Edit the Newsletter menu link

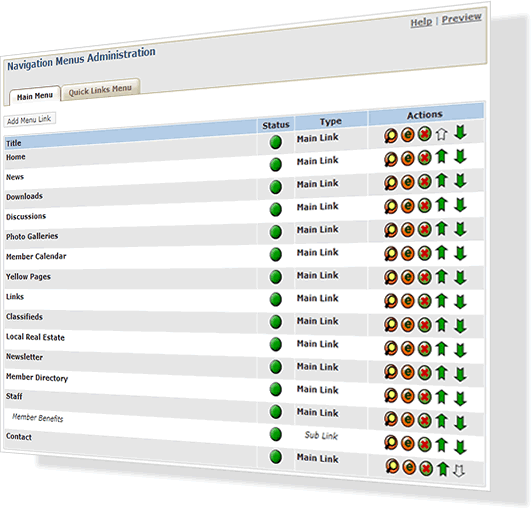pos(407,372)
